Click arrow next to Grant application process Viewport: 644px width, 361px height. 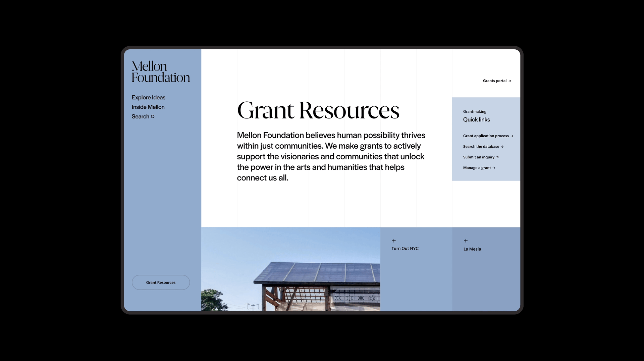[x=512, y=136]
